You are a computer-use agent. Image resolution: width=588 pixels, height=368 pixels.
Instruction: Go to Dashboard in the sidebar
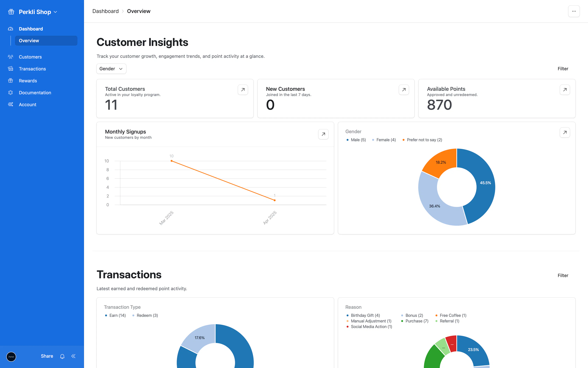click(31, 29)
